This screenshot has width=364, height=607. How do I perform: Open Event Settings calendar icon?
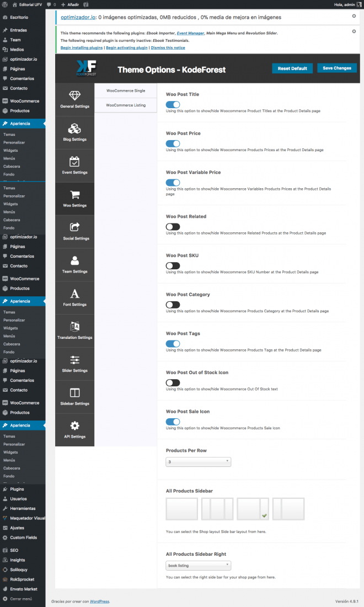tap(74, 162)
